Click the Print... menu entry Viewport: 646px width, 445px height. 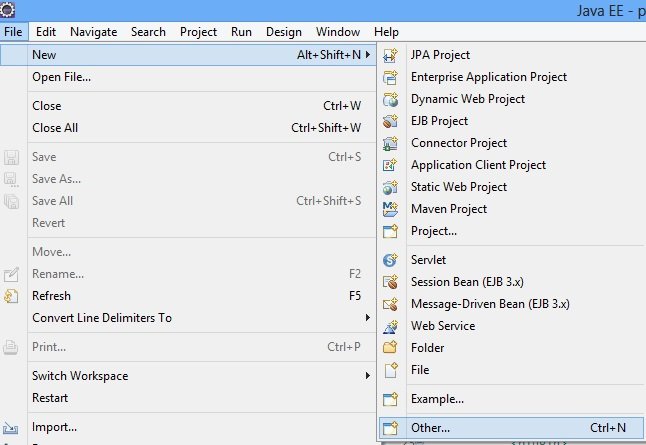click(x=188, y=347)
